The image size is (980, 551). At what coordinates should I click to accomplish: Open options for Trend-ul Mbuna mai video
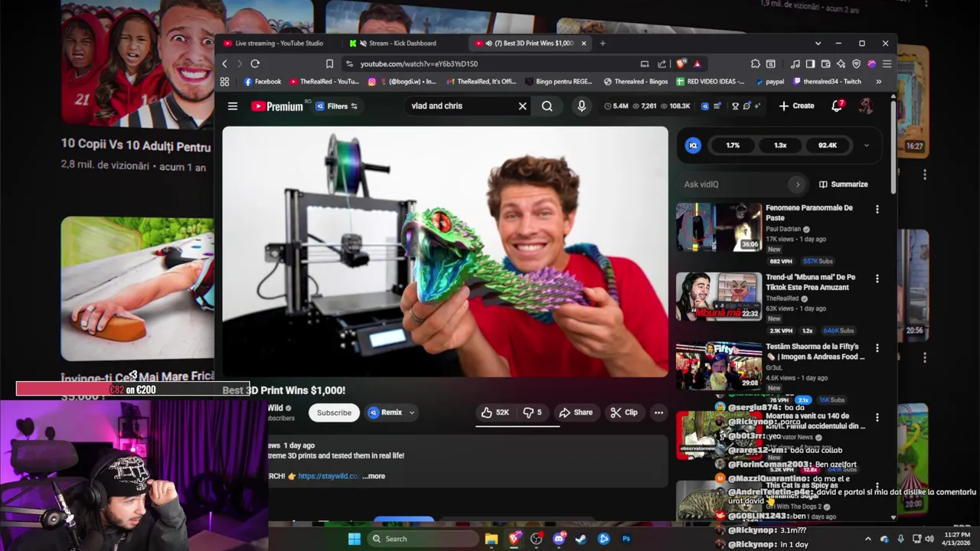point(877,279)
